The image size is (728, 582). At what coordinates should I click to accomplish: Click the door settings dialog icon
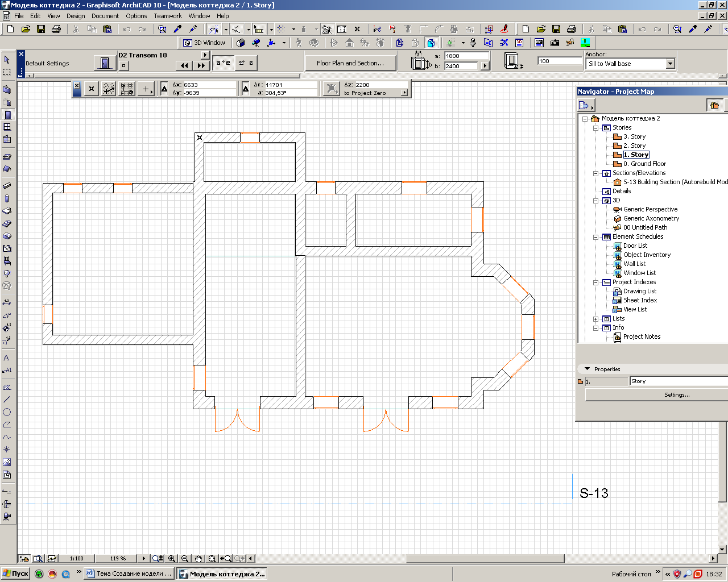(104, 63)
